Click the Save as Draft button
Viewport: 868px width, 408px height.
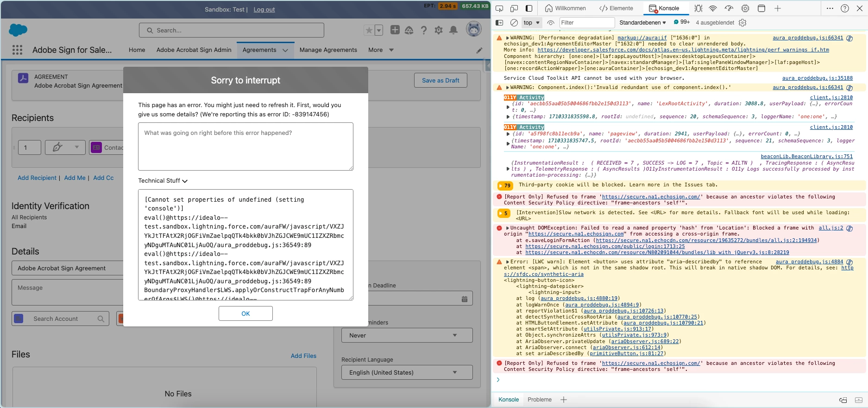pyautogui.click(x=440, y=80)
